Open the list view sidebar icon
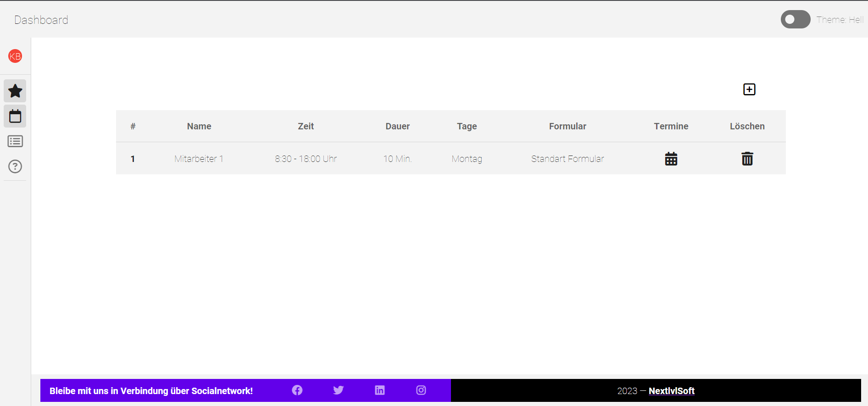The width and height of the screenshot is (868, 406). pyautogui.click(x=15, y=141)
